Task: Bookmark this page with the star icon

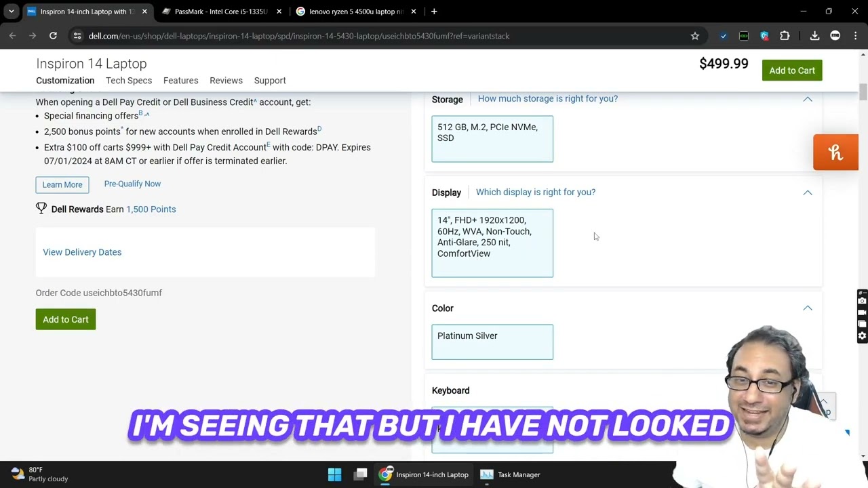Action: 695,36
